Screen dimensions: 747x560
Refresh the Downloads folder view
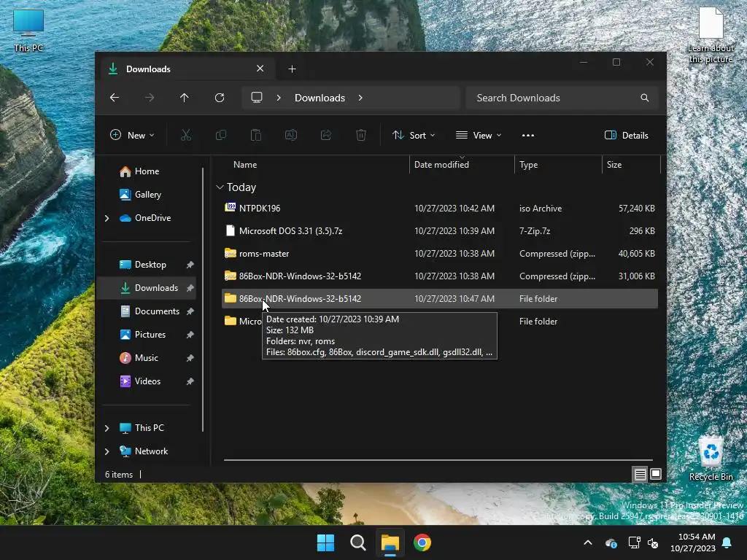220,98
